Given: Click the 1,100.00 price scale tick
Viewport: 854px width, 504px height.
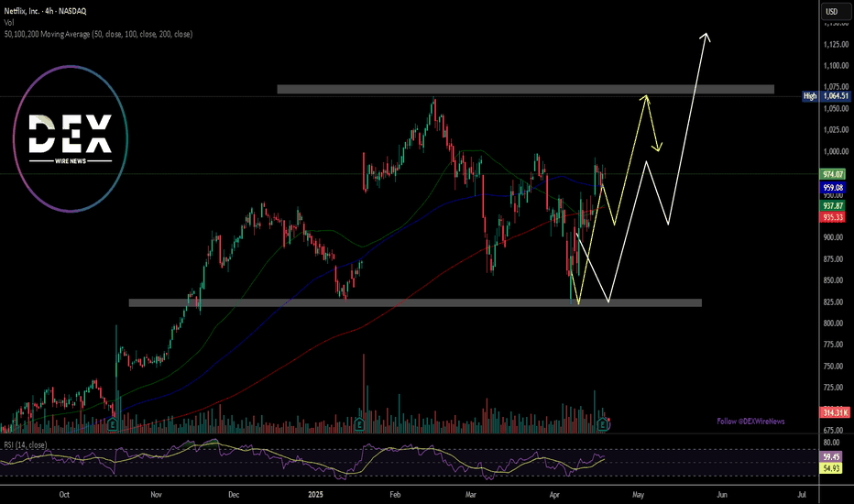Looking at the screenshot, I should click(x=836, y=65).
